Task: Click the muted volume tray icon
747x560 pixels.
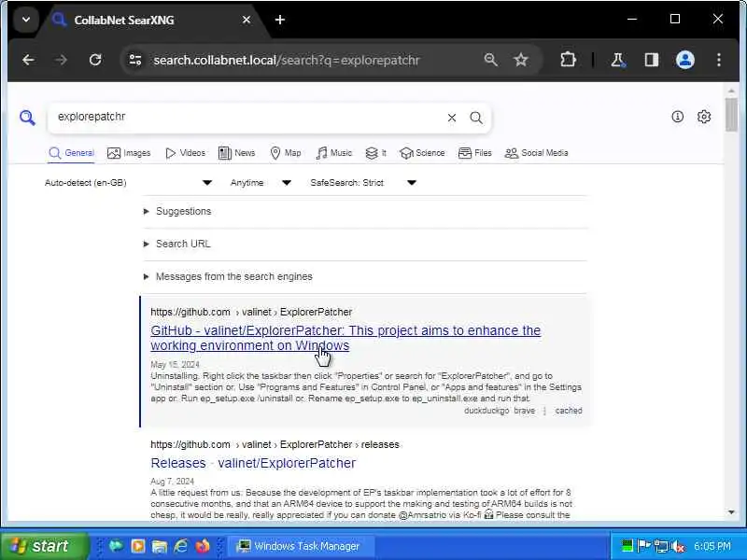Action: [x=679, y=546]
